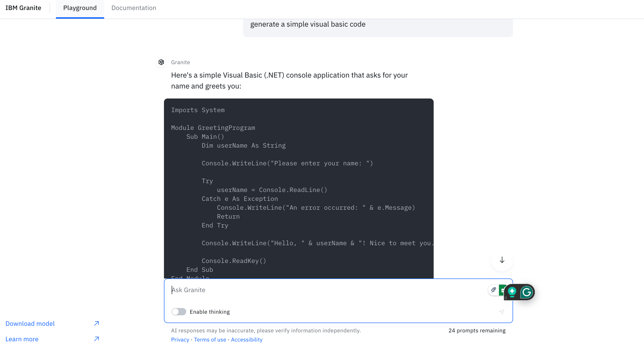This screenshot has width=644, height=354.
Task: Enable thinking mode toggle
Action: coord(179,312)
